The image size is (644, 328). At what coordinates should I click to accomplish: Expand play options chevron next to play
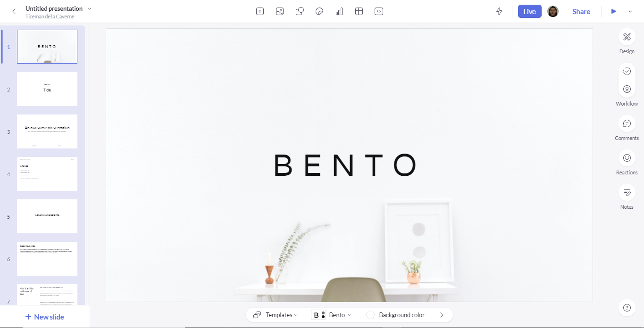pos(630,11)
